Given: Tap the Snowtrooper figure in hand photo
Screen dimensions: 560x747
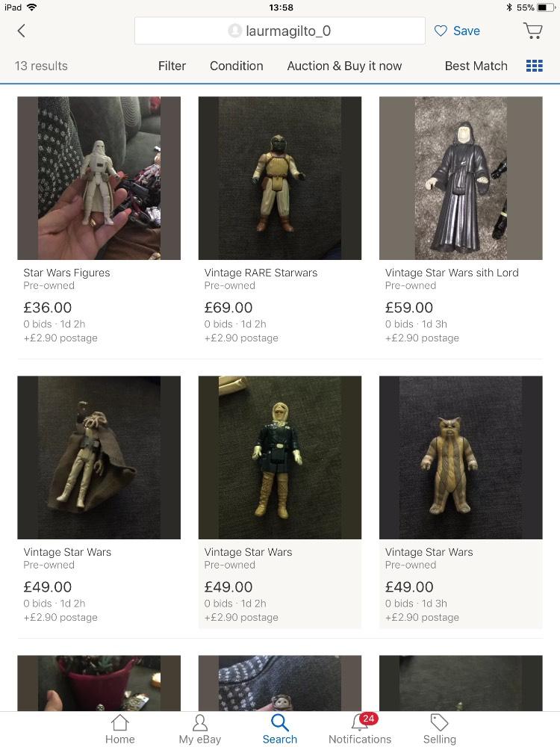Looking at the screenshot, I should click(x=99, y=179).
